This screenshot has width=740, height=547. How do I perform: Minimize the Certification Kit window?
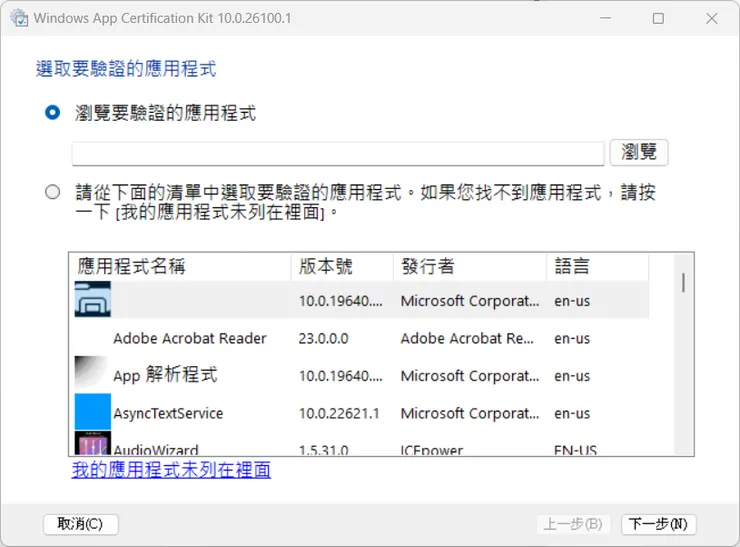pos(605,18)
